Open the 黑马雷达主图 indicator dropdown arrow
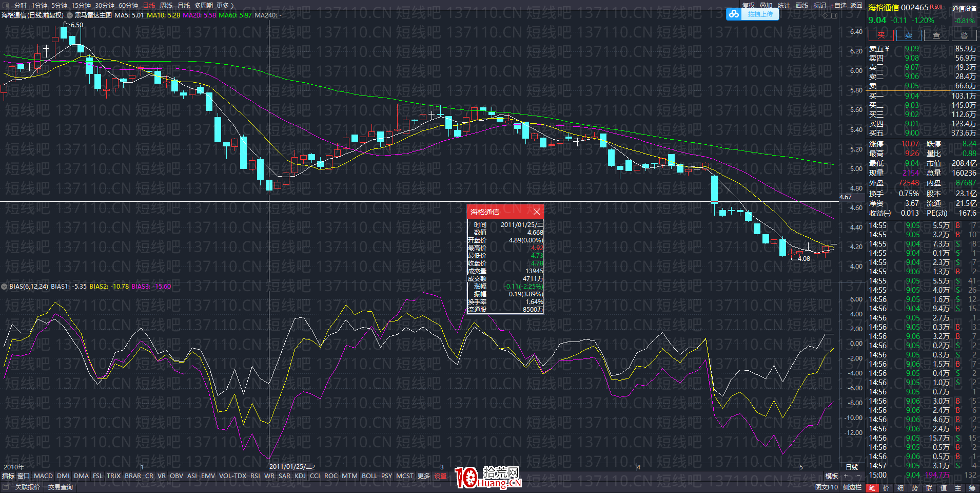 (70, 15)
